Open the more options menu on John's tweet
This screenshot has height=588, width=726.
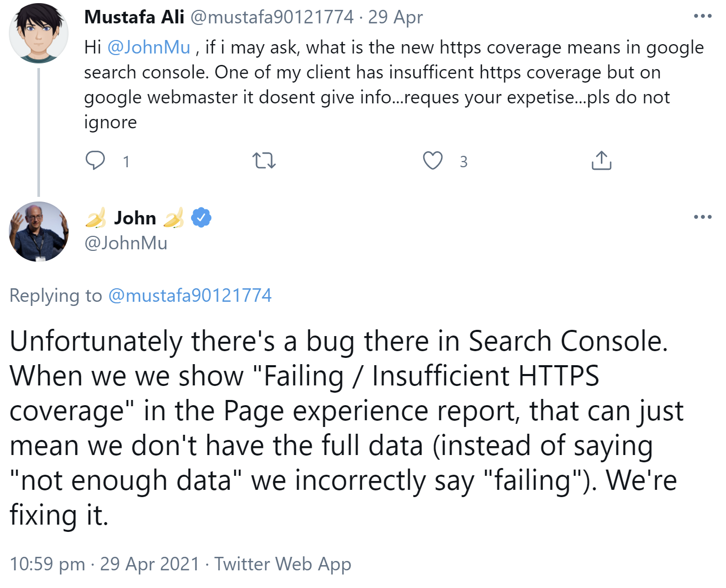pyautogui.click(x=702, y=217)
